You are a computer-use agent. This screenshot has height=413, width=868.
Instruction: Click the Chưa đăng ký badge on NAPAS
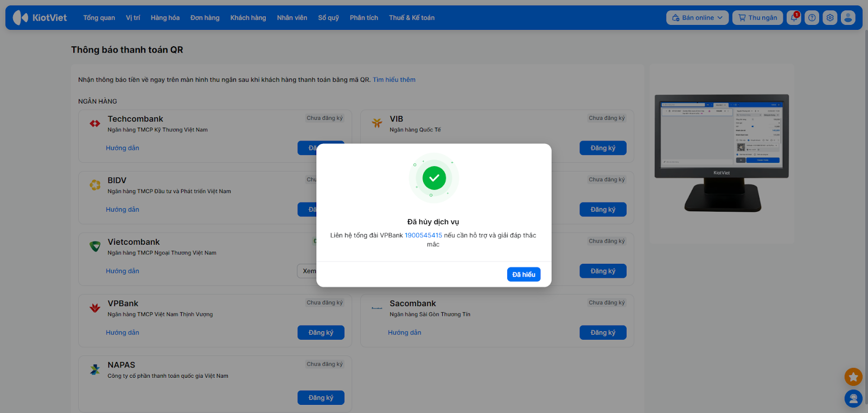[325, 364]
